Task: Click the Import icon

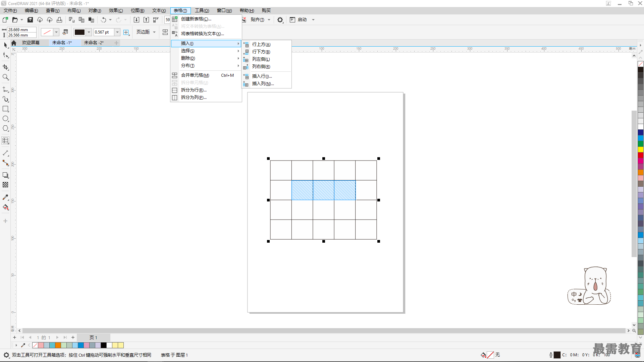Action: (137, 20)
